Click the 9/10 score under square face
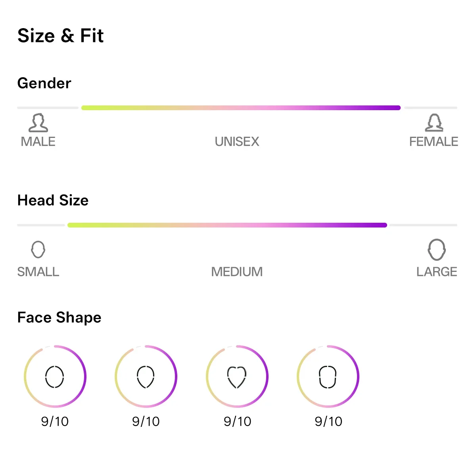476x476 pixels. (x=328, y=421)
